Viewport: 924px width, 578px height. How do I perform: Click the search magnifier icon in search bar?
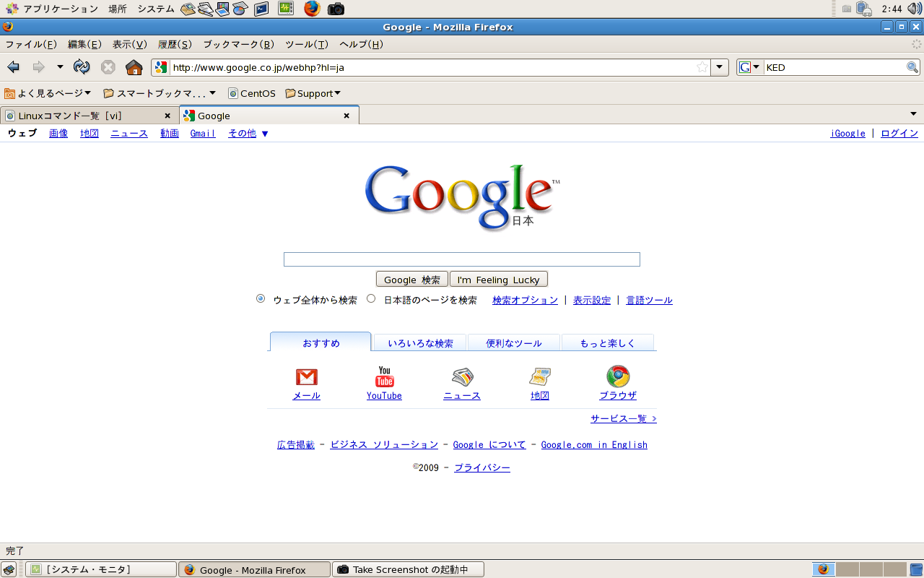click(x=912, y=67)
